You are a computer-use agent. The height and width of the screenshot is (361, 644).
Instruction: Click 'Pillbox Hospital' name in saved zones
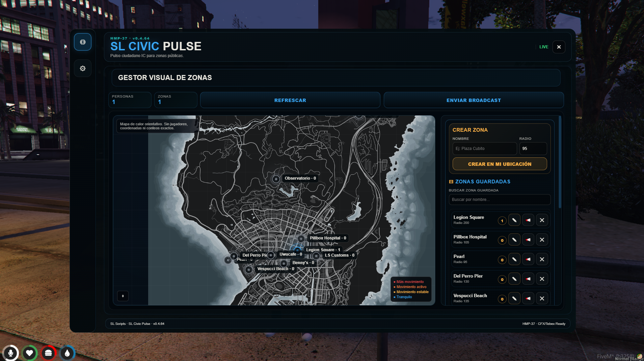coord(470,237)
